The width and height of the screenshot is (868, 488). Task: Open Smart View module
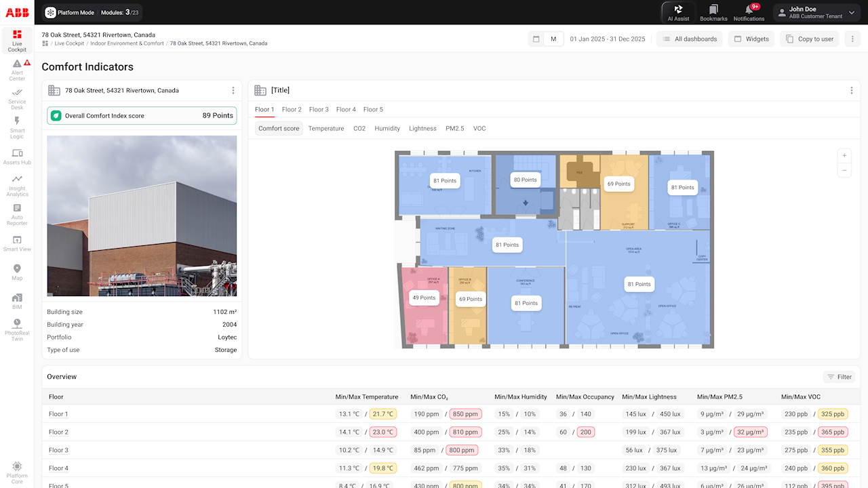(x=17, y=243)
